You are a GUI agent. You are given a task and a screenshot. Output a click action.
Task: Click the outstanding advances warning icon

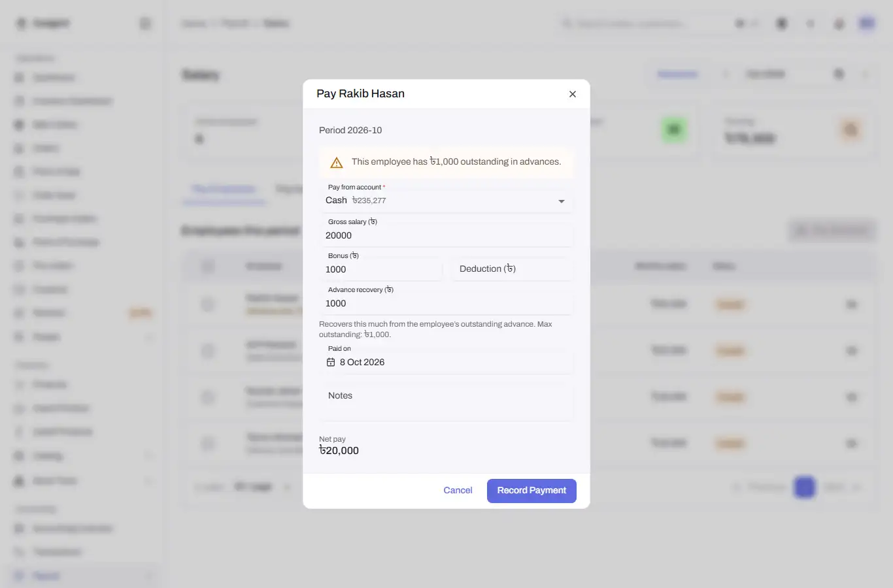coord(337,163)
